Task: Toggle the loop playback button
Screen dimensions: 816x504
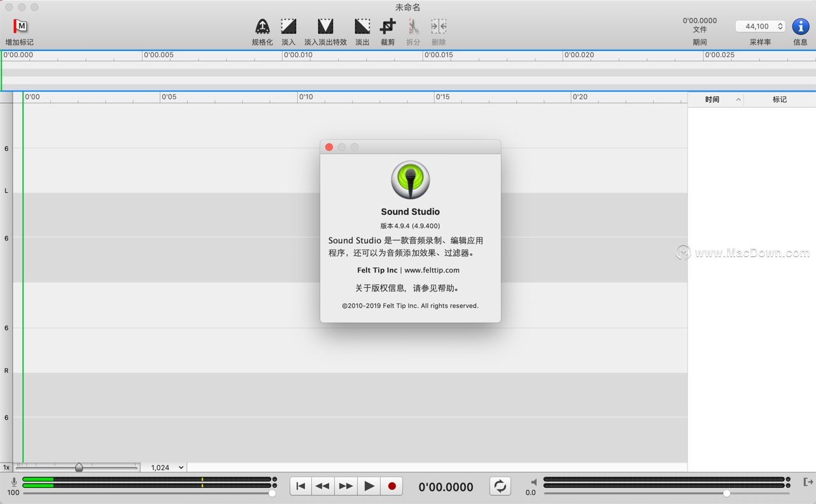Action: tap(500, 486)
